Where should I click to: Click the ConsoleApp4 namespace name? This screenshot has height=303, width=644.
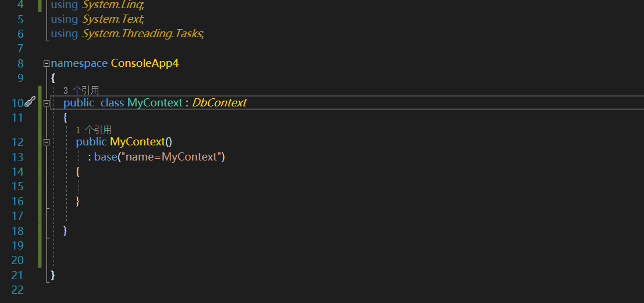point(145,63)
